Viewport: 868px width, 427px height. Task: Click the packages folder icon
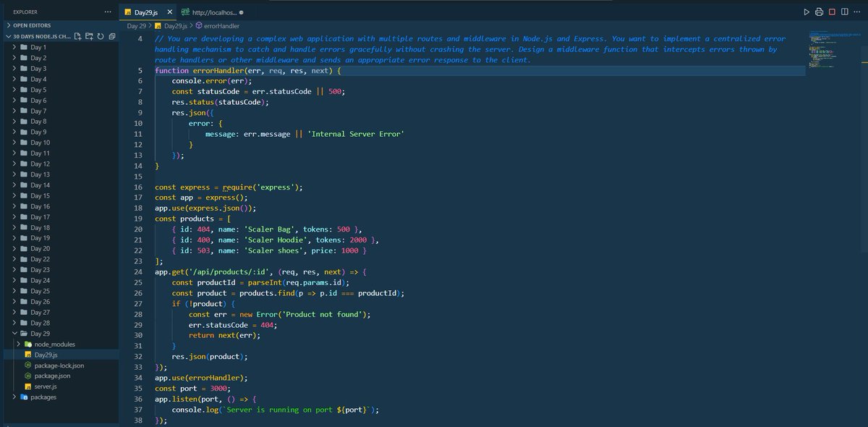(x=24, y=397)
